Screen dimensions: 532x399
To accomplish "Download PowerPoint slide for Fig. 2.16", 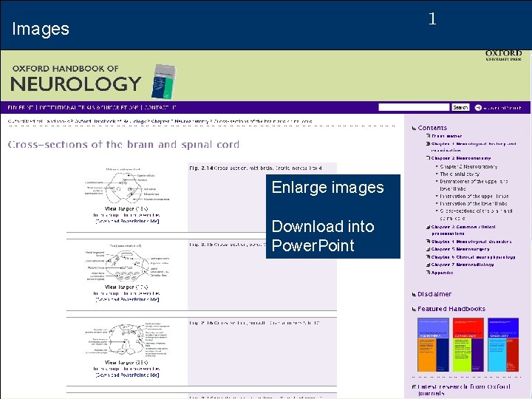I will tap(127, 375).
